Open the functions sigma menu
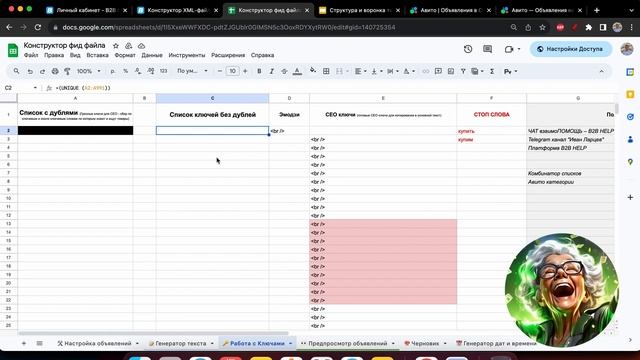The width and height of the screenshot is (640, 360). click(492, 71)
